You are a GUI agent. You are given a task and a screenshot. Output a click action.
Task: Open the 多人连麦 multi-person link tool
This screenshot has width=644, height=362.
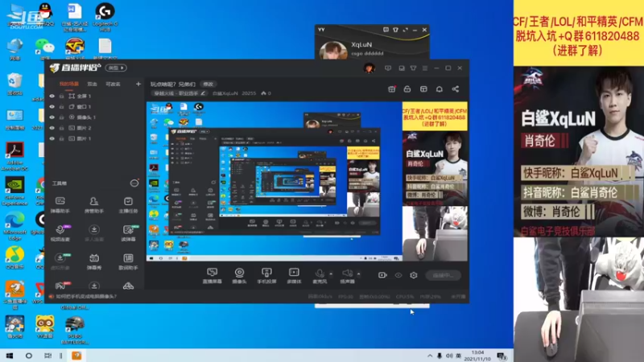94,232
